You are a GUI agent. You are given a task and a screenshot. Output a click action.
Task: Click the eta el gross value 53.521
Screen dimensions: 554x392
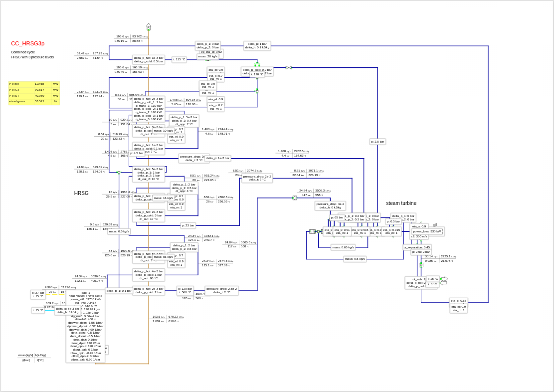[39, 101]
